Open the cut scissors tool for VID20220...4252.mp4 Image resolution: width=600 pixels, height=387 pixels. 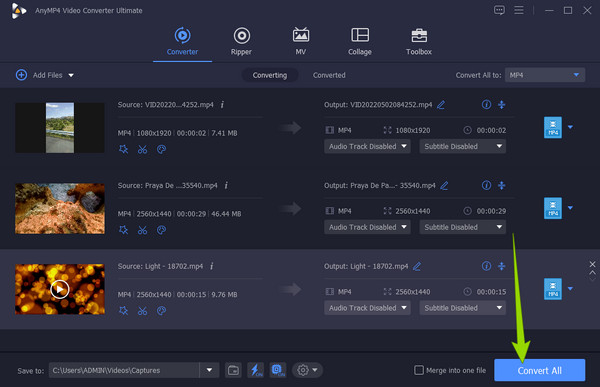[x=142, y=149]
